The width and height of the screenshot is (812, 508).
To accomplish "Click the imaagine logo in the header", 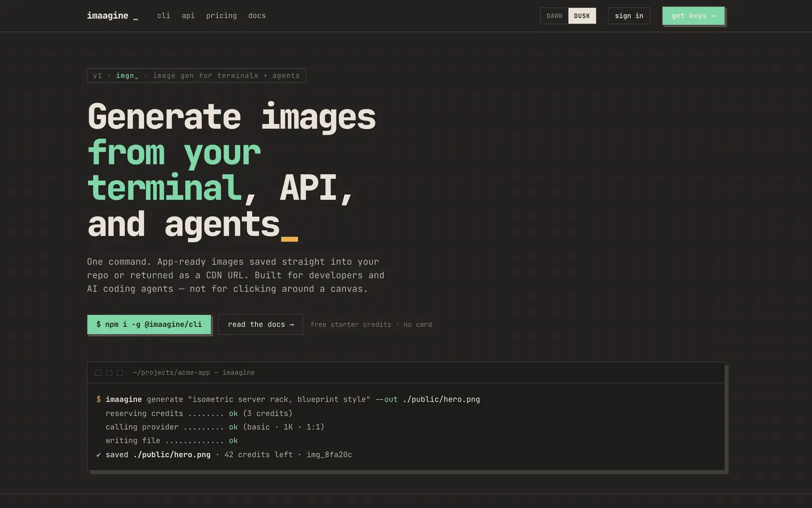I will tap(112, 16).
